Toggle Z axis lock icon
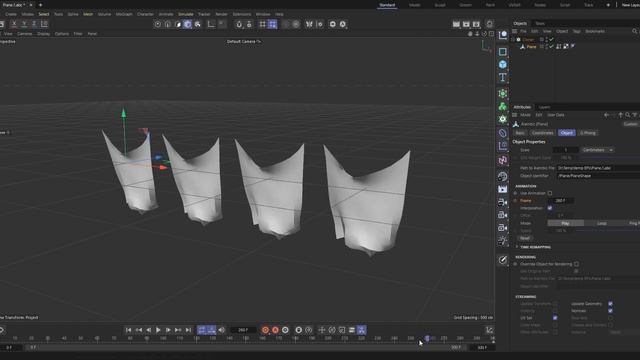 coord(34,24)
